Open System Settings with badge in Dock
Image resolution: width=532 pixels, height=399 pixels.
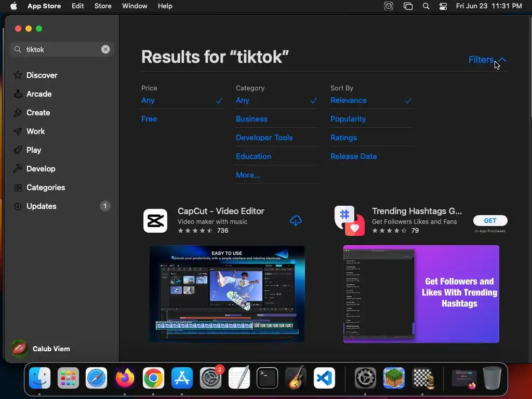tap(211, 378)
